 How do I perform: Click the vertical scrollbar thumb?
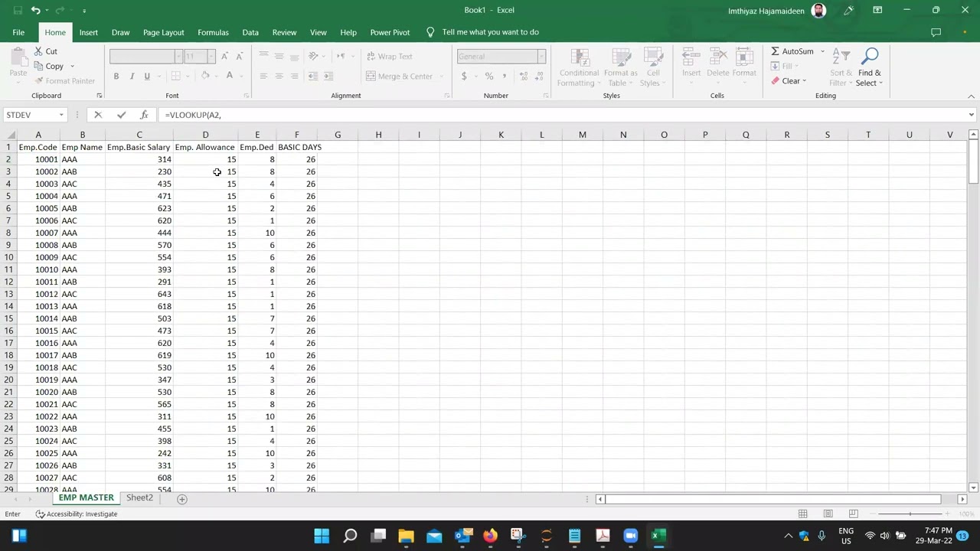tap(973, 162)
